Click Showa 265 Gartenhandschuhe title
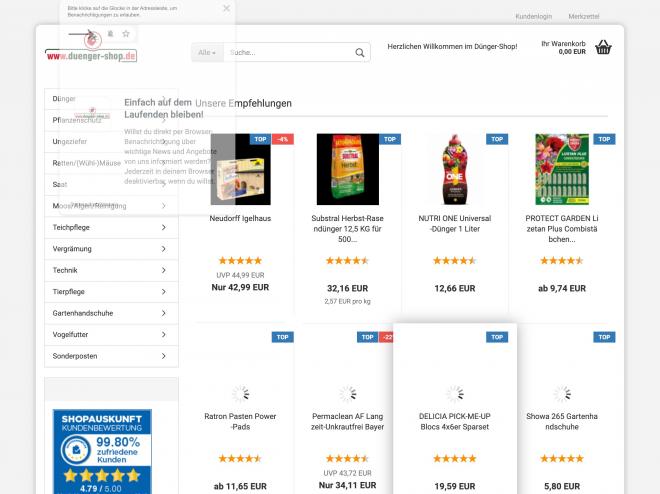This screenshot has width=660, height=494. tap(562, 421)
